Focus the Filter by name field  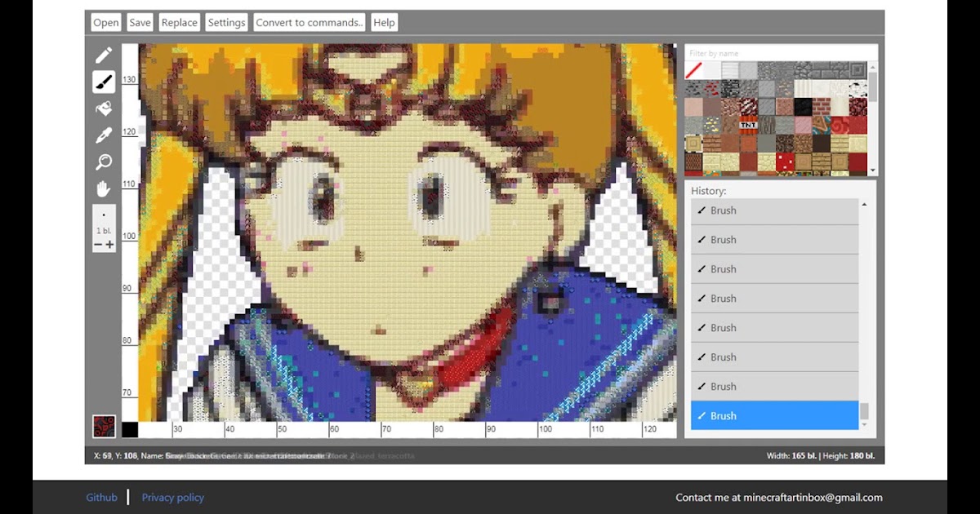pos(781,53)
